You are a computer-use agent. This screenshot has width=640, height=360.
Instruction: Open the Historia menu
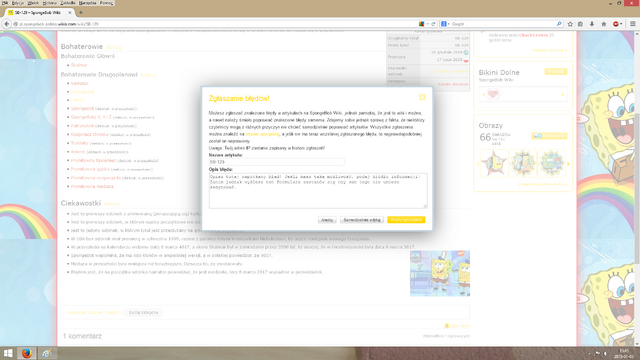pos(50,3)
